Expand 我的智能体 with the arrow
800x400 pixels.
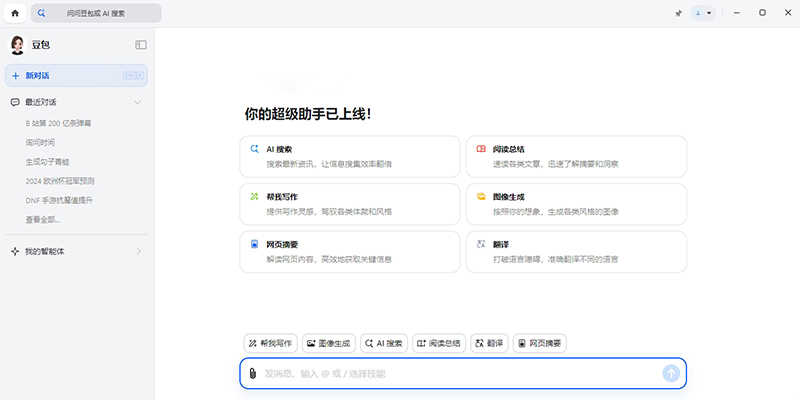click(x=138, y=252)
